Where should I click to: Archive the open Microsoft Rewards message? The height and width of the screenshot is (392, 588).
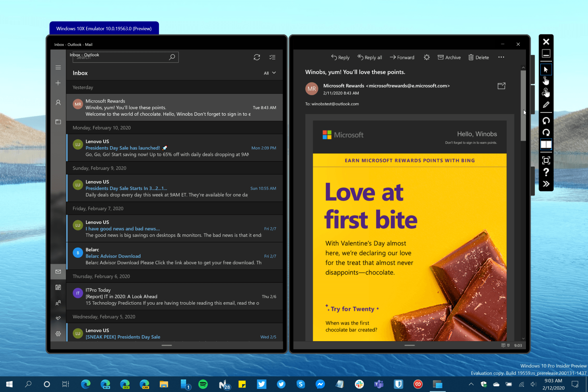coord(449,57)
